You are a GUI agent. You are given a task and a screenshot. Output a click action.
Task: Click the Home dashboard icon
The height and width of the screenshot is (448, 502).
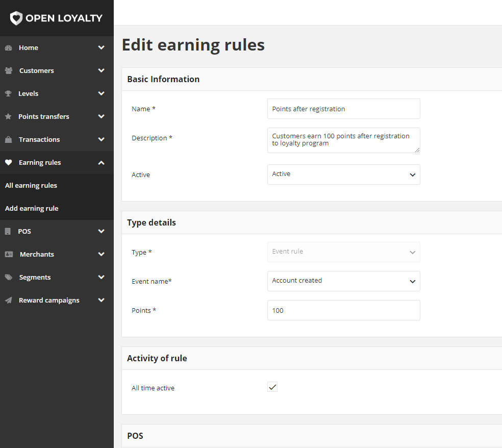(x=9, y=48)
